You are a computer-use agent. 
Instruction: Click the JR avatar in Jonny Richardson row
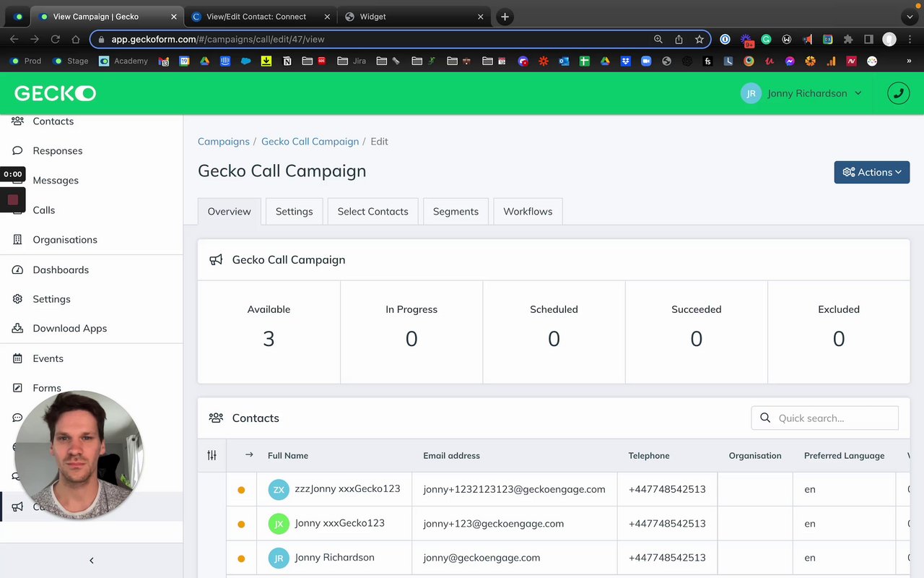pyautogui.click(x=279, y=558)
